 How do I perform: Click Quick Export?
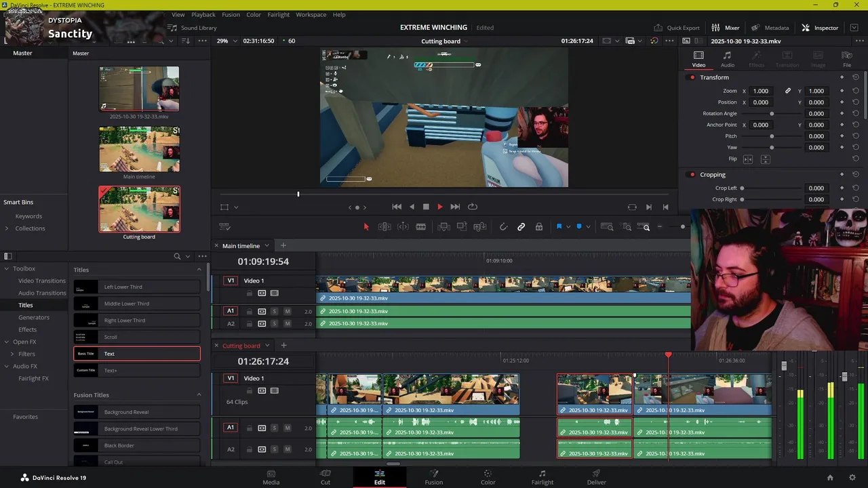pyautogui.click(x=677, y=28)
